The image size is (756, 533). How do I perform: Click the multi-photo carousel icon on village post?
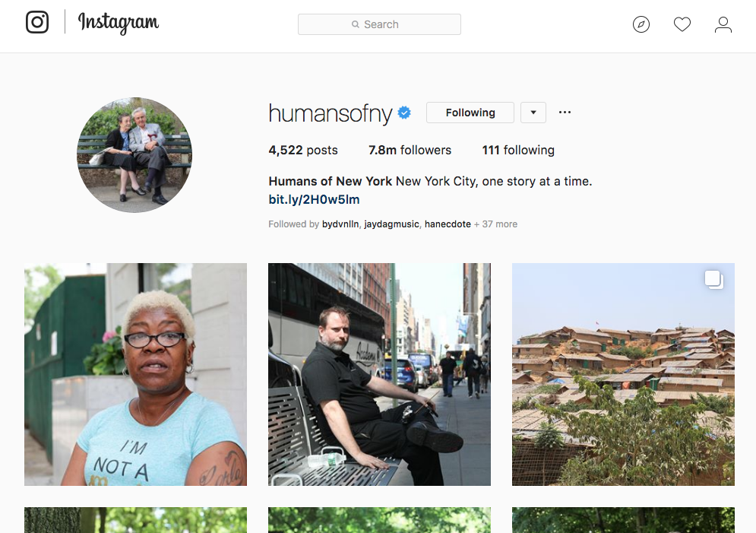point(713,279)
